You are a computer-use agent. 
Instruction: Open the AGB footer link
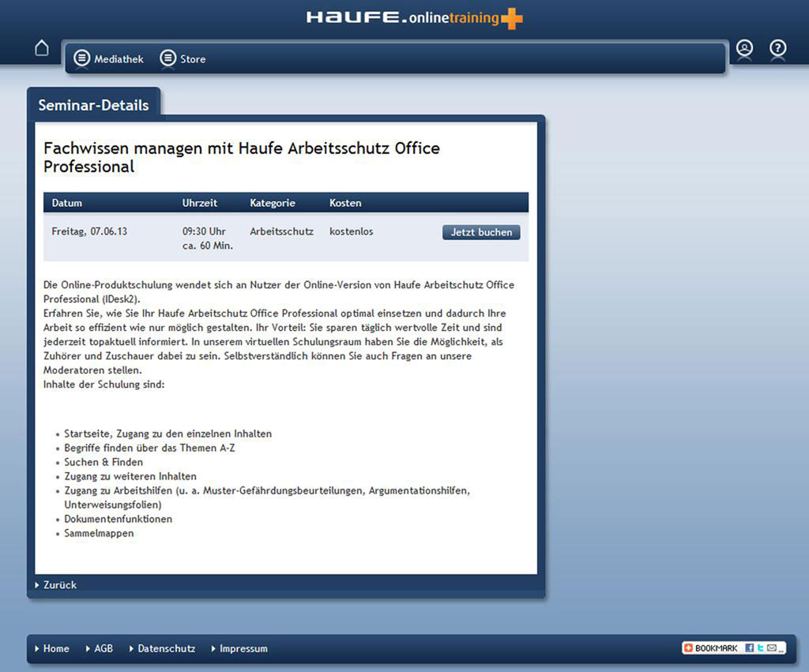[x=99, y=648]
